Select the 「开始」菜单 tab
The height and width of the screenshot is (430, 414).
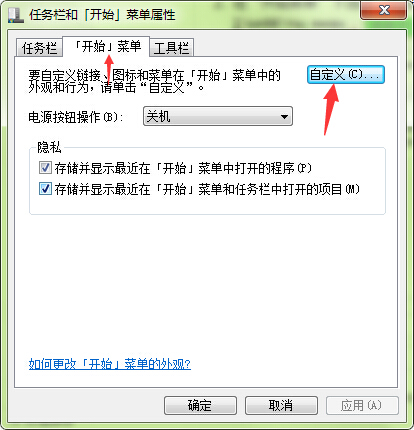106,46
